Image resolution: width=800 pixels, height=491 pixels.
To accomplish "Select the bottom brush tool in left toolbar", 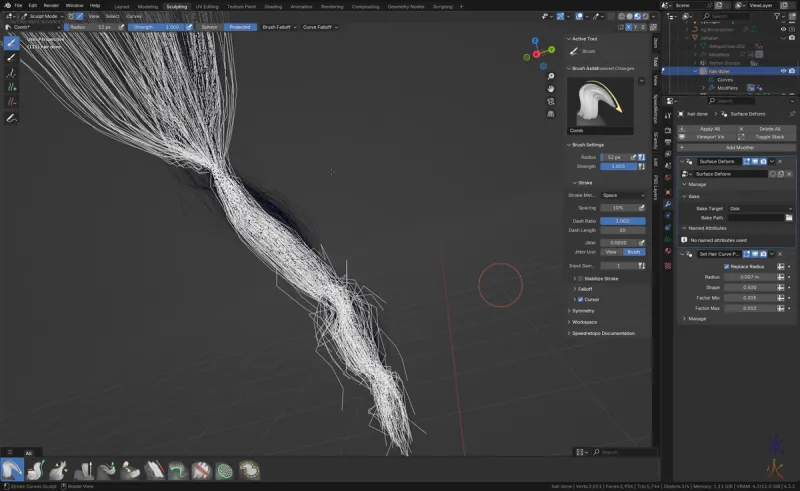I will coord(11,118).
